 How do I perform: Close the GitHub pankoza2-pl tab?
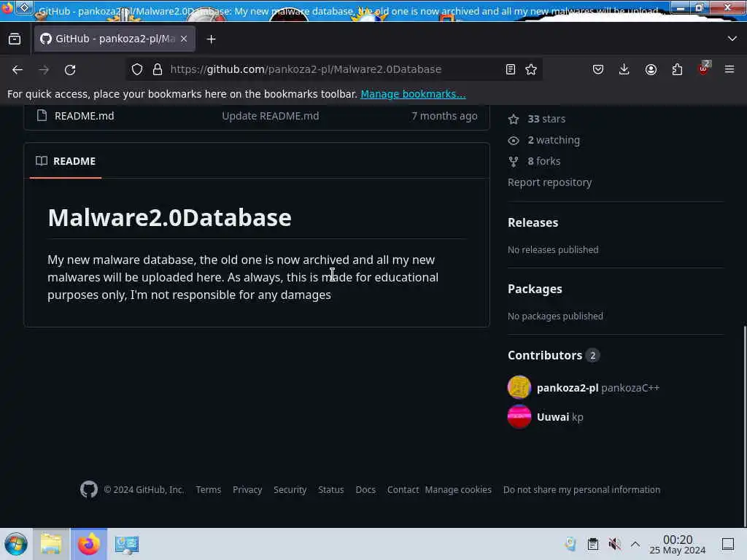[184, 39]
